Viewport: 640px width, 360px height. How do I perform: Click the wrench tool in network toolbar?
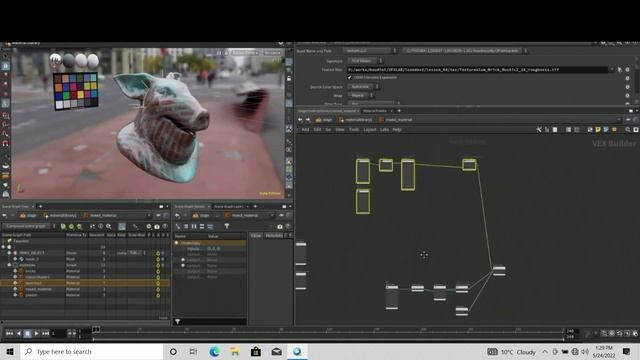pos(539,129)
